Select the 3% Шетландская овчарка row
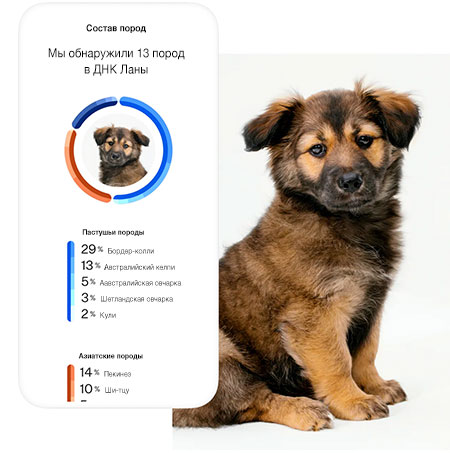450x453 pixels. [127, 298]
